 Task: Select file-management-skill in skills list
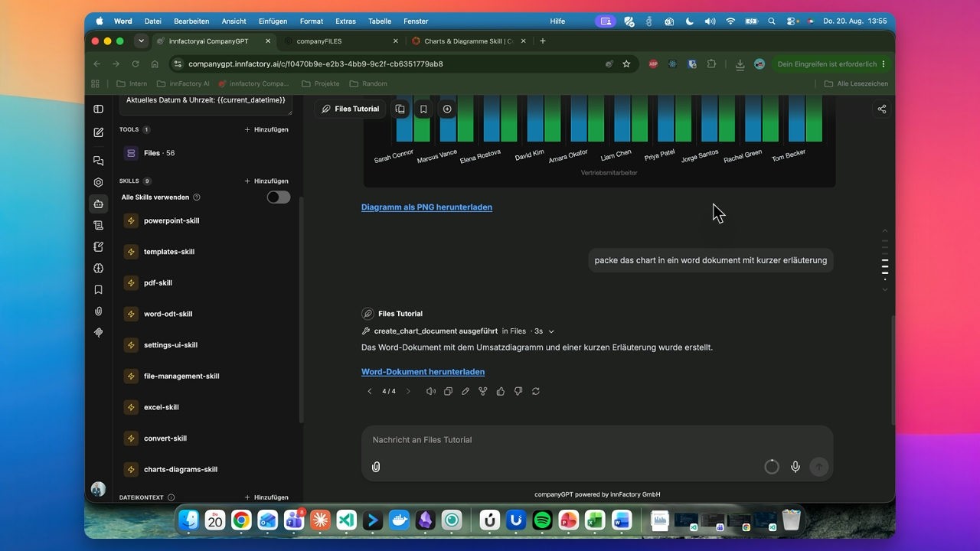click(181, 377)
